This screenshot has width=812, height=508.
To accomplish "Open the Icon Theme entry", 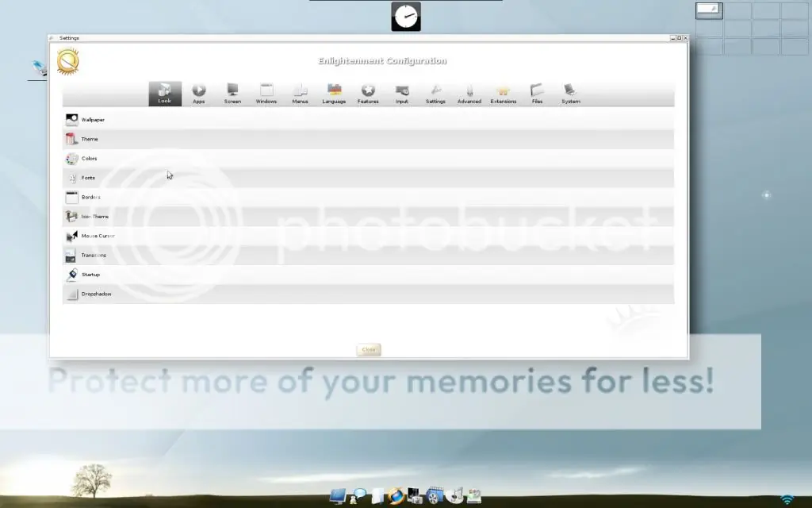I will pos(368,217).
